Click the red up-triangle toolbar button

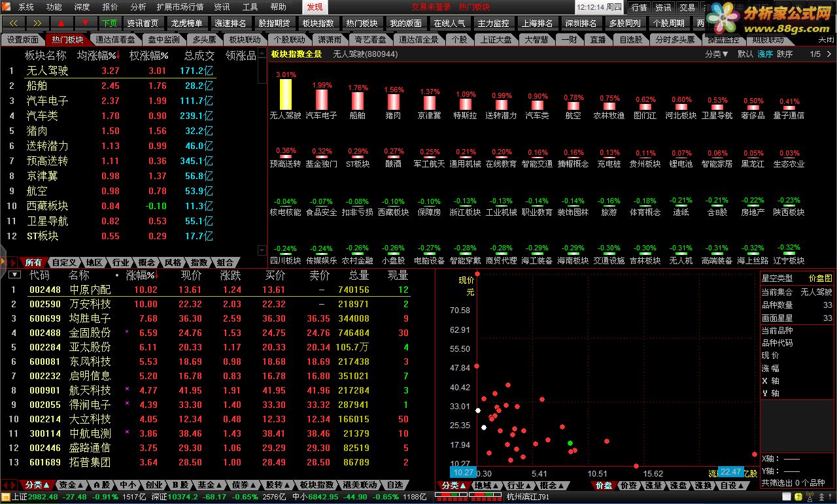click(61, 23)
